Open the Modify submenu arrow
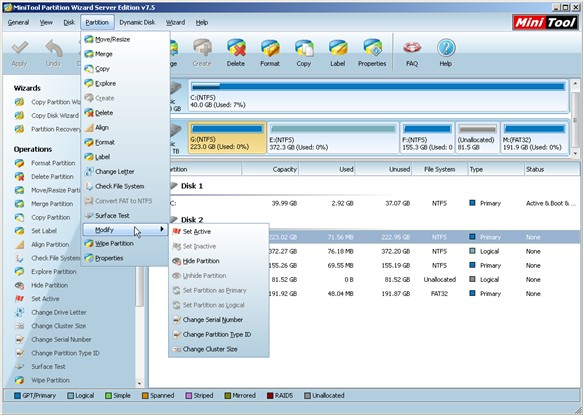The image size is (584, 416). [162, 229]
